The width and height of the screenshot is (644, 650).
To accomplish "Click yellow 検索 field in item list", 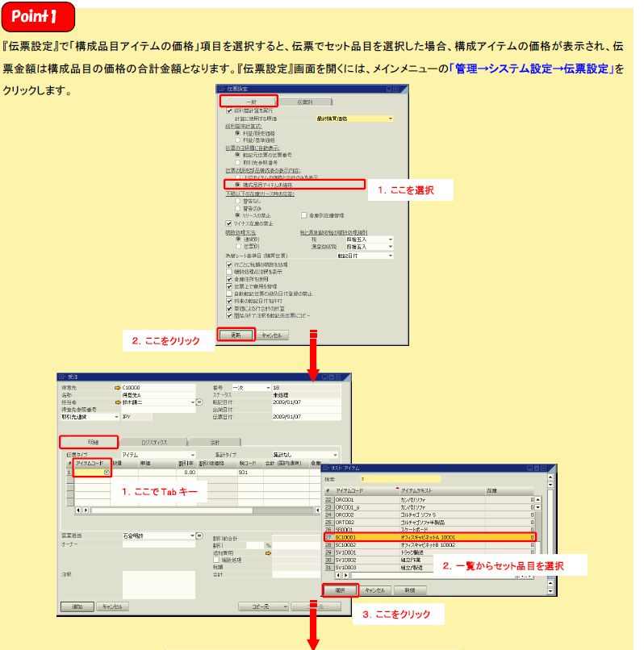I will pos(400,479).
